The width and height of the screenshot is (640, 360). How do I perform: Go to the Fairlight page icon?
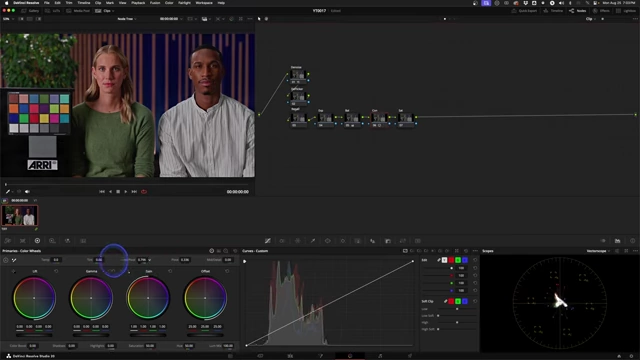click(x=380, y=356)
